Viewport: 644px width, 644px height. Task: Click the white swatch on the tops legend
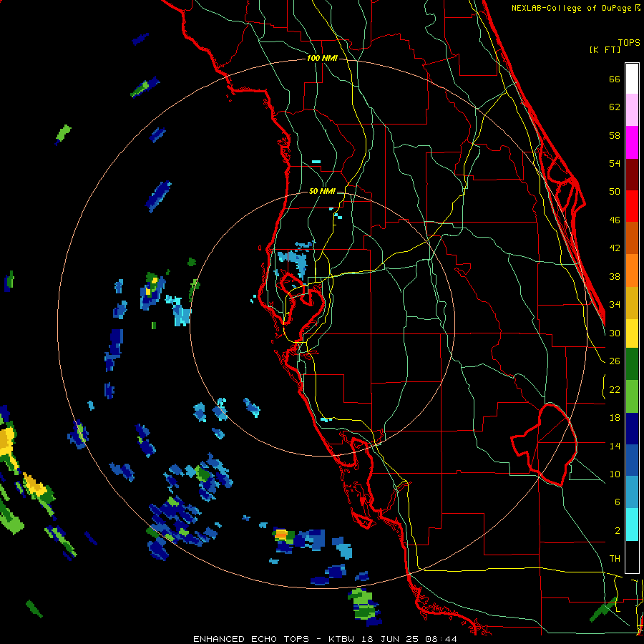pos(632,79)
